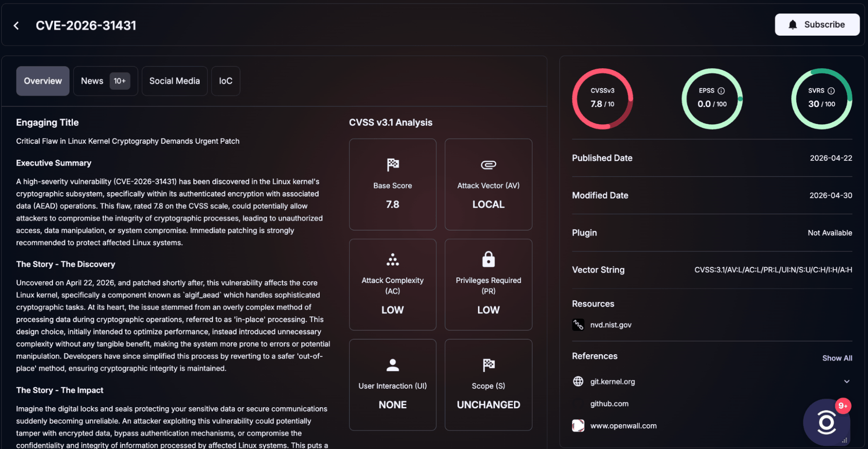Image resolution: width=868 pixels, height=449 pixels.
Task: Click the Subscribe button
Action: click(817, 25)
